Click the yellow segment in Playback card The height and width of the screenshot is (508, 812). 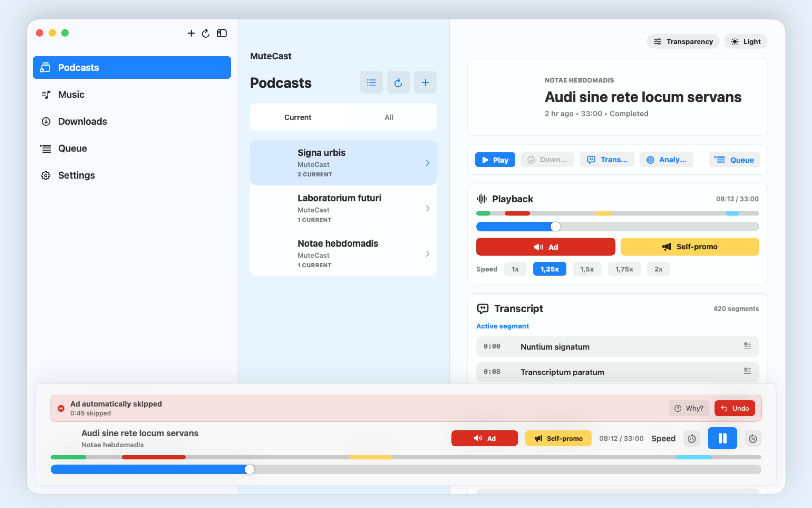[x=604, y=213]
